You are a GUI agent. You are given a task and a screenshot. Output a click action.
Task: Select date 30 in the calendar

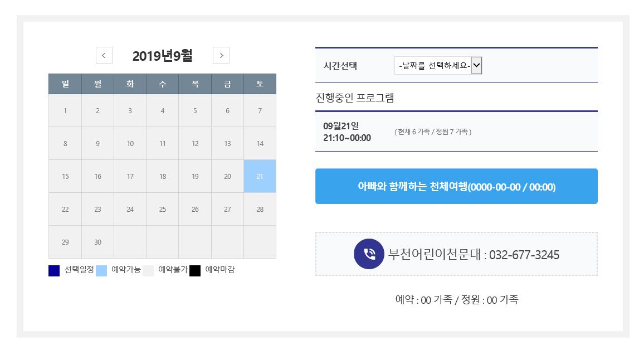97,242
